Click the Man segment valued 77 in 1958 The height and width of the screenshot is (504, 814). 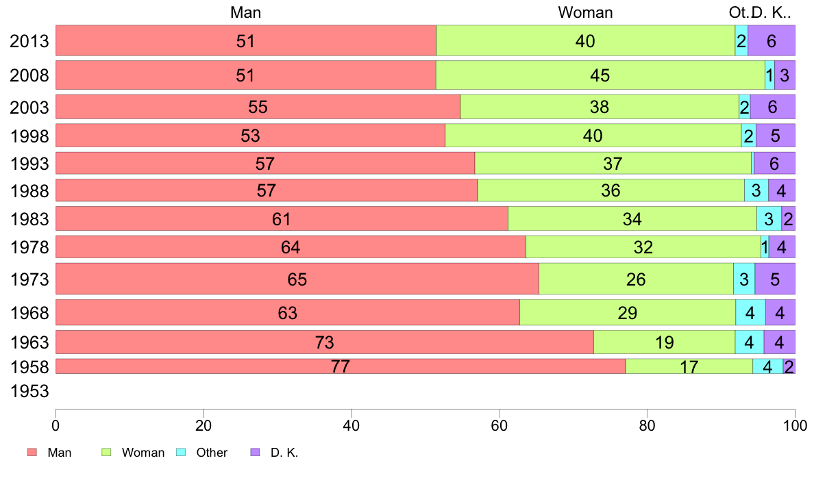340,366
